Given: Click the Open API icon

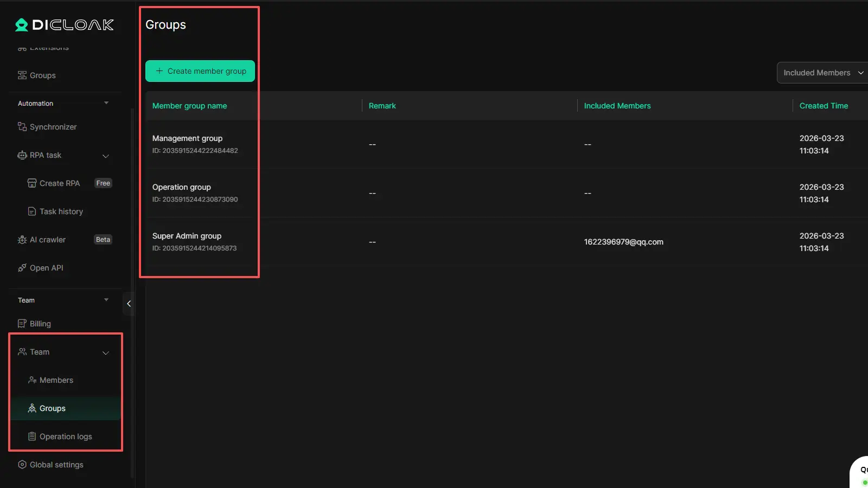Looking at the screenshot, I should [22, 268].
